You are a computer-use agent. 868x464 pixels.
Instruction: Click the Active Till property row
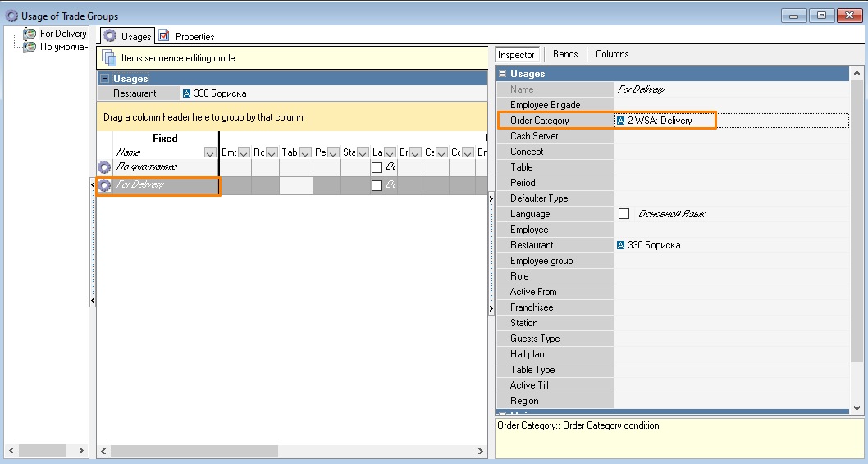coord(673,385)
